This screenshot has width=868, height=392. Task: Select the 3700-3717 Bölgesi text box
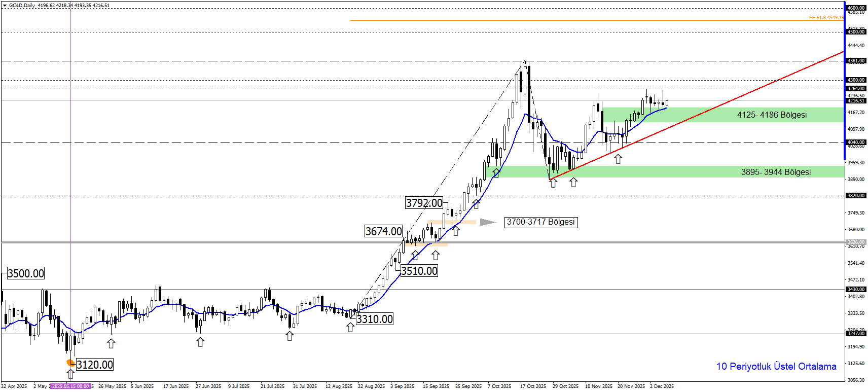coord(541,222)
